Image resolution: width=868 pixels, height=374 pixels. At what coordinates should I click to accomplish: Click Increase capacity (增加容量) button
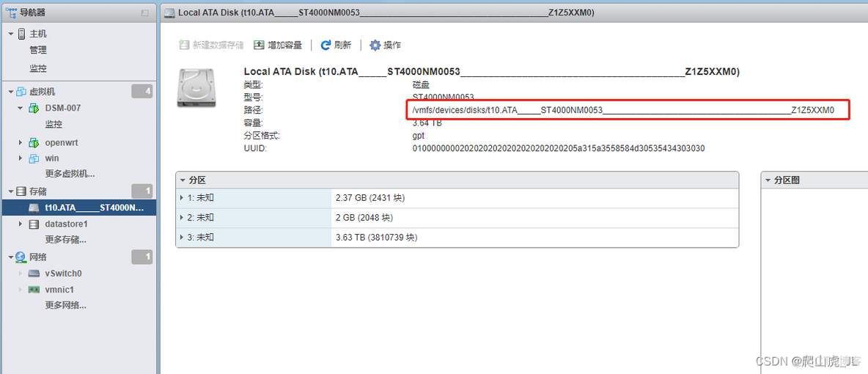[278, 45]
